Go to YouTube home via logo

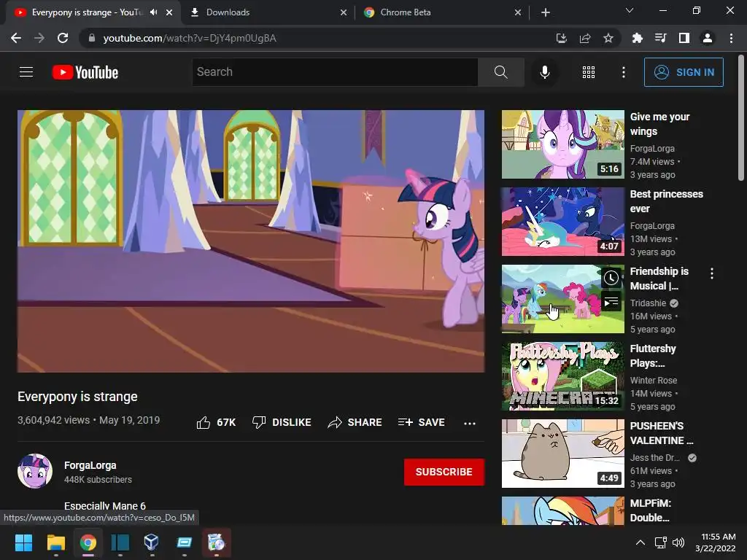[x=85, y=72]
